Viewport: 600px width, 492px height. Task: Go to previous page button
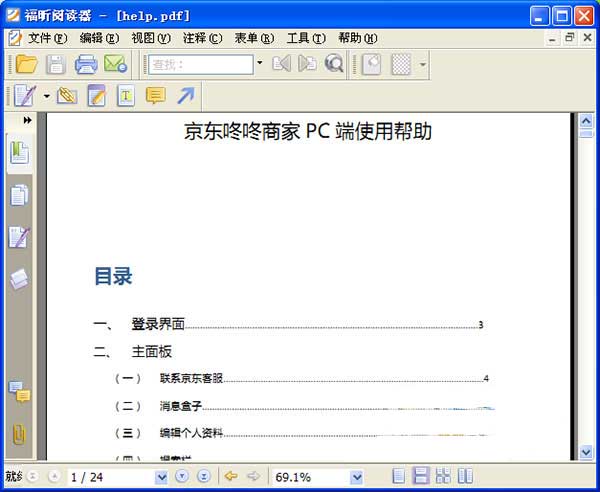pos(54,476)
